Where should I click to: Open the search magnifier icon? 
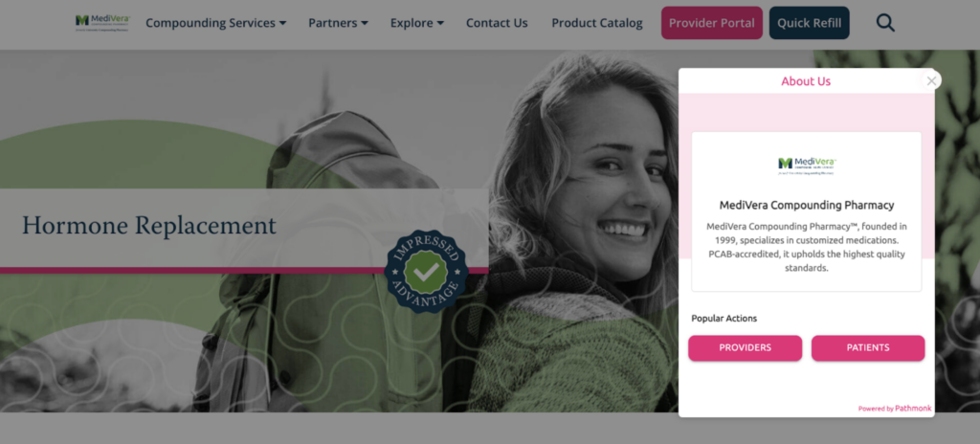coord(885,23)
